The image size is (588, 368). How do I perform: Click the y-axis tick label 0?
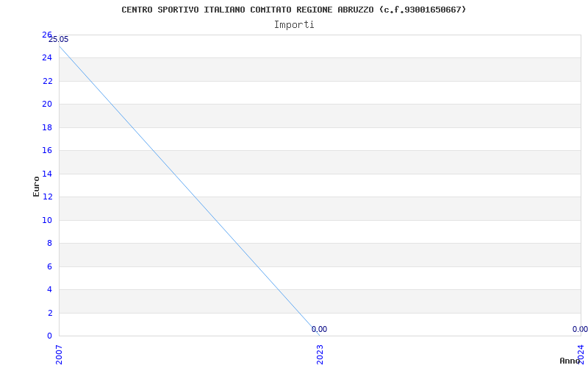pos(49,336)
